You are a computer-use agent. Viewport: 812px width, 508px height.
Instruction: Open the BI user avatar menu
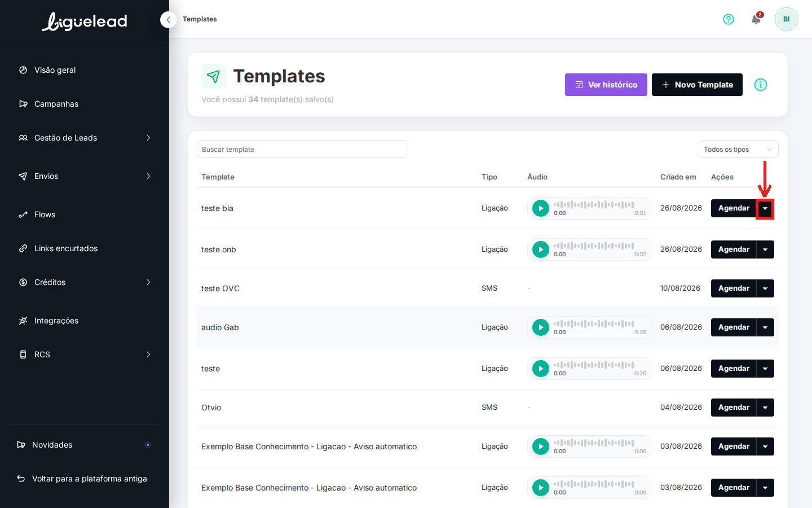click(786, 19)
